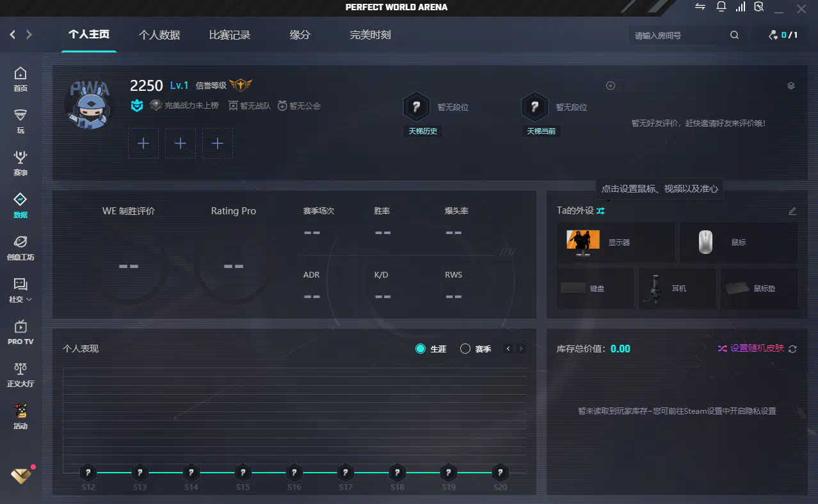
Task: Click the network signal bars icon
Action: 741,7
